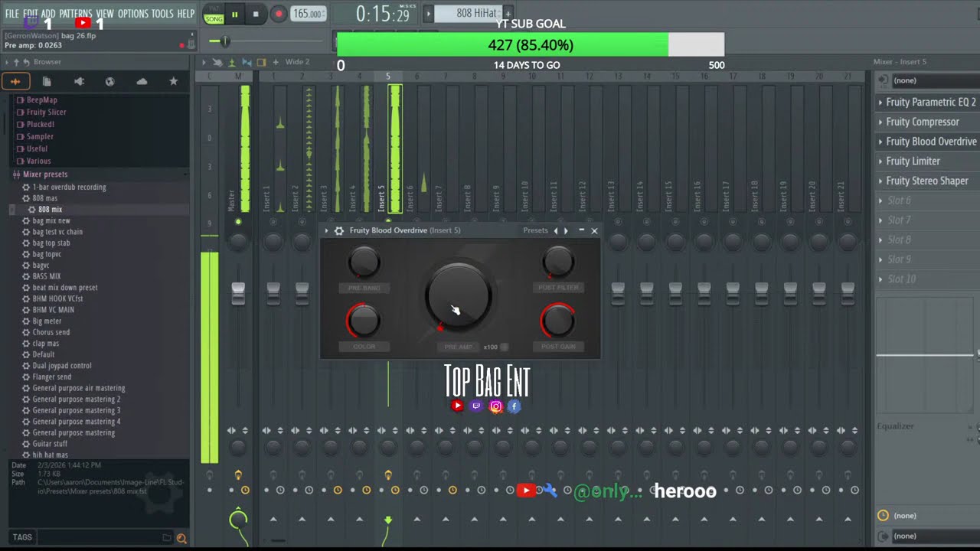Click the orange square icon in mixer toolbar
The height and width of the screenshot is (551, 980).
(261, 62)
